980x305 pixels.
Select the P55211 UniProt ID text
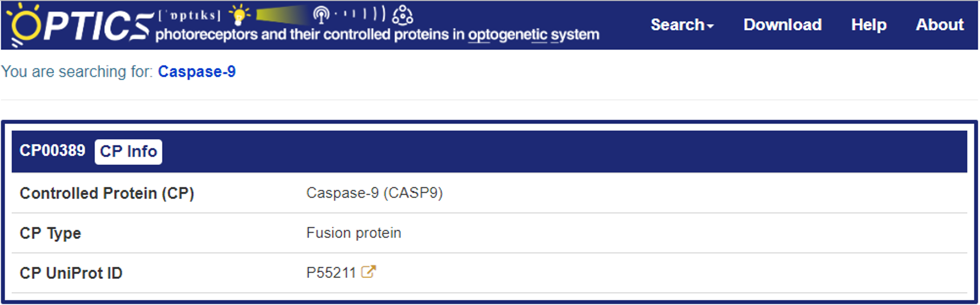[x=331, y=273]
